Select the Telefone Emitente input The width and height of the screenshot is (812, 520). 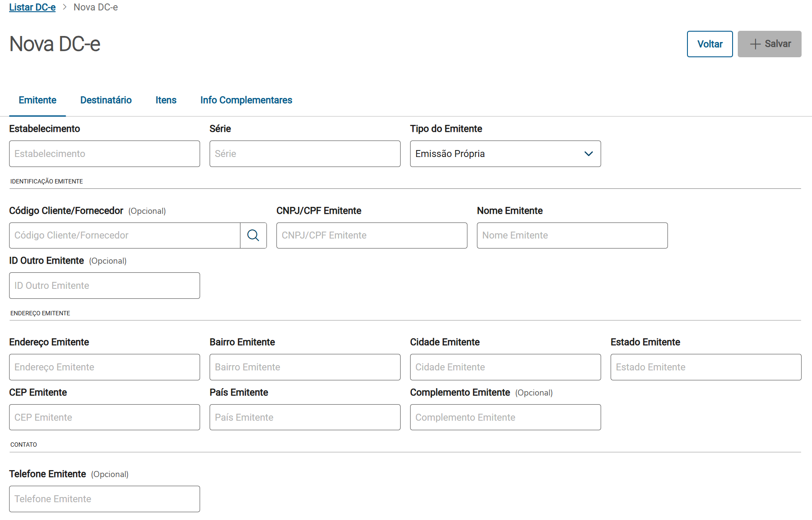(x=104, y=499)
